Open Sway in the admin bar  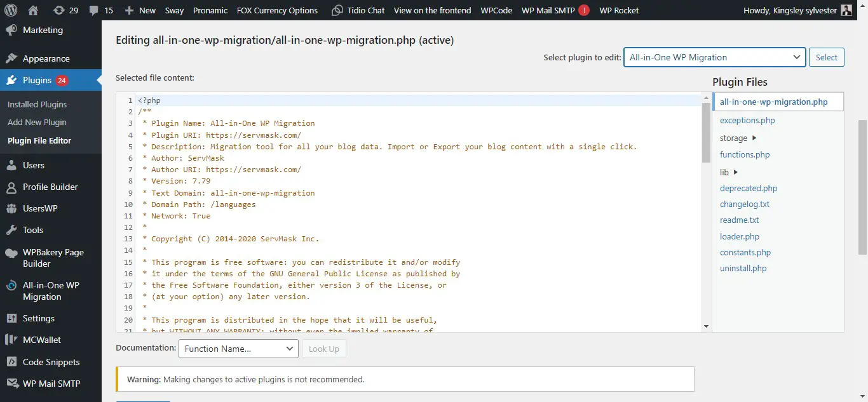[174, 10]
